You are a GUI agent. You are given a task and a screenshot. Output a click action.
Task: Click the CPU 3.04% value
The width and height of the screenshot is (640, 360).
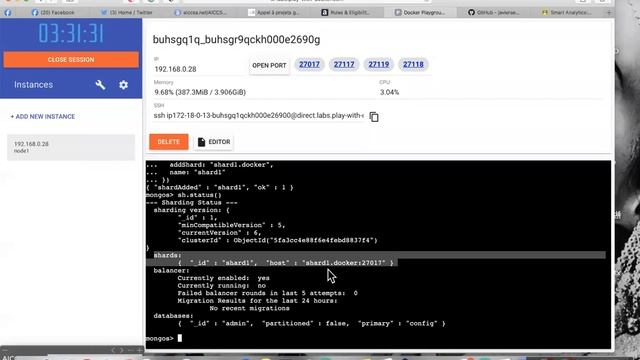tap(389, 92)
